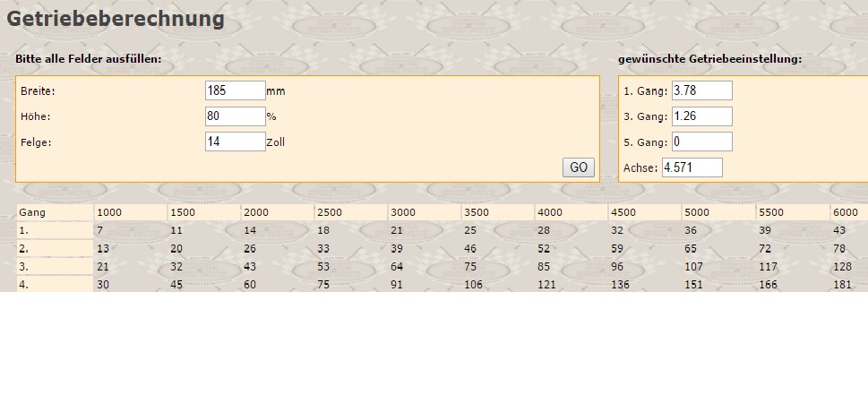868x412 pixels.
Task: Click the 181 speed value in the table
Action: click(842, 284)
